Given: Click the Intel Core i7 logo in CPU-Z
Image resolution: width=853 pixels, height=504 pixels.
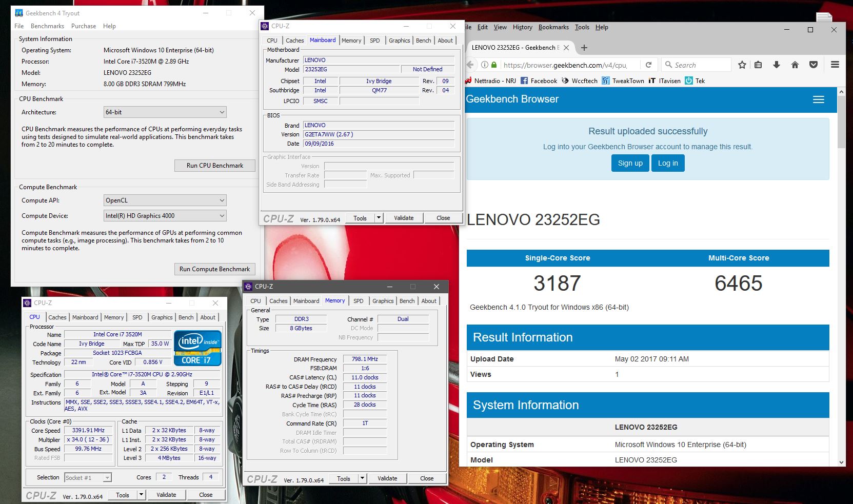Looking at the screenshot, I should [198, 348].
